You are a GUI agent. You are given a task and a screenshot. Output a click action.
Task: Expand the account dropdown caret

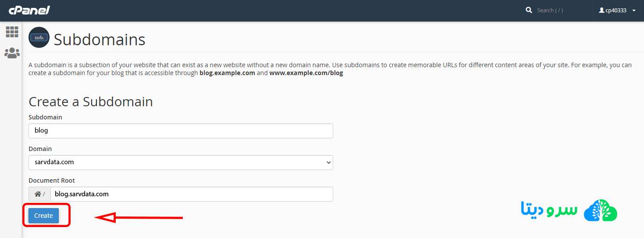click(634, 11)
